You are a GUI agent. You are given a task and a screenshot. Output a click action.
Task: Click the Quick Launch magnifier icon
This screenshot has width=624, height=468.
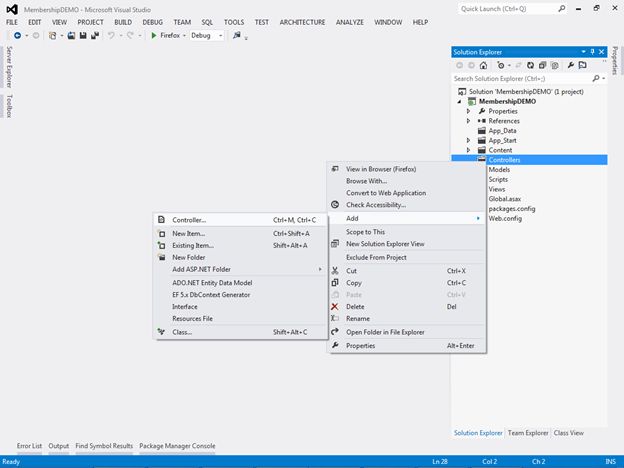pos(562,8)
